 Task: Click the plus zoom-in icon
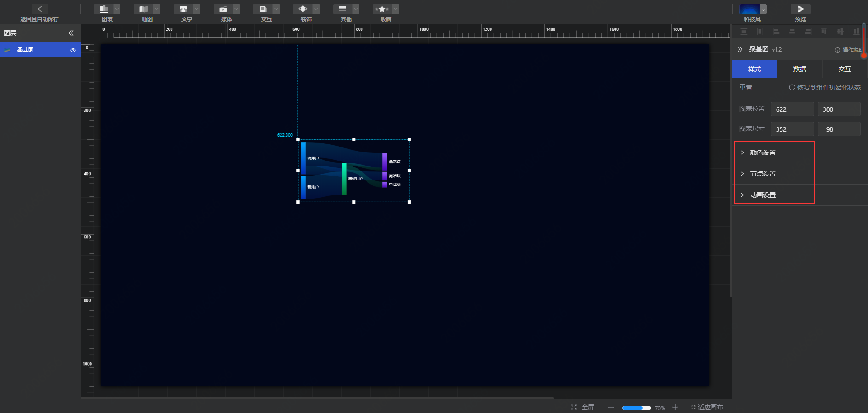pyautogui.click(x=675, y=407)
